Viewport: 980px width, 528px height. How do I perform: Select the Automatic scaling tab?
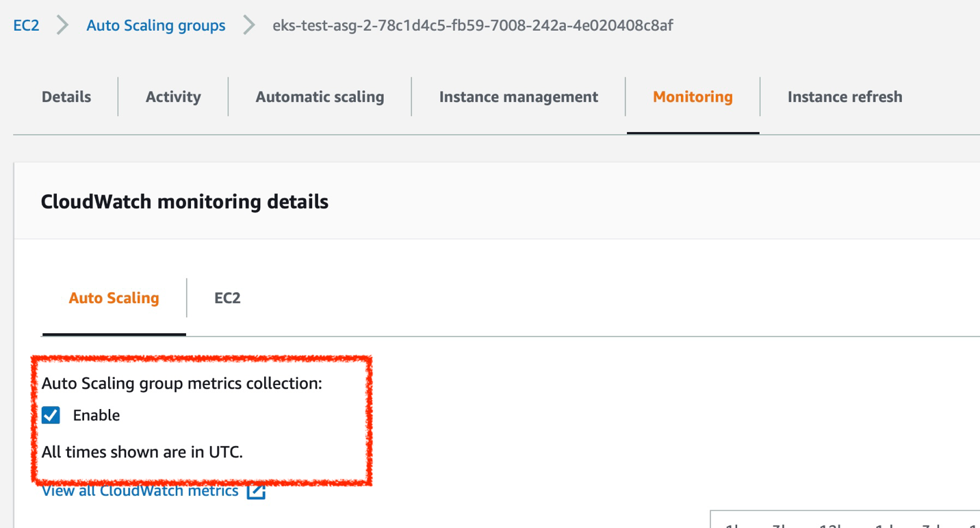[319, 96]
